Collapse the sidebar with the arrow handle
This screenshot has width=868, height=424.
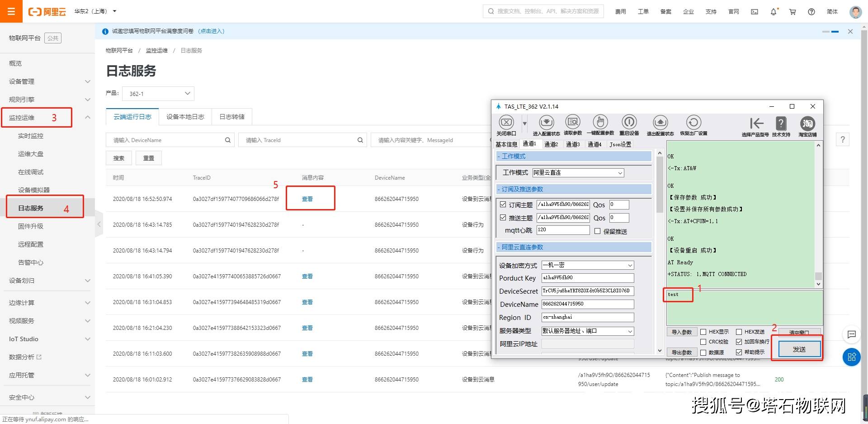pos(99,224)
